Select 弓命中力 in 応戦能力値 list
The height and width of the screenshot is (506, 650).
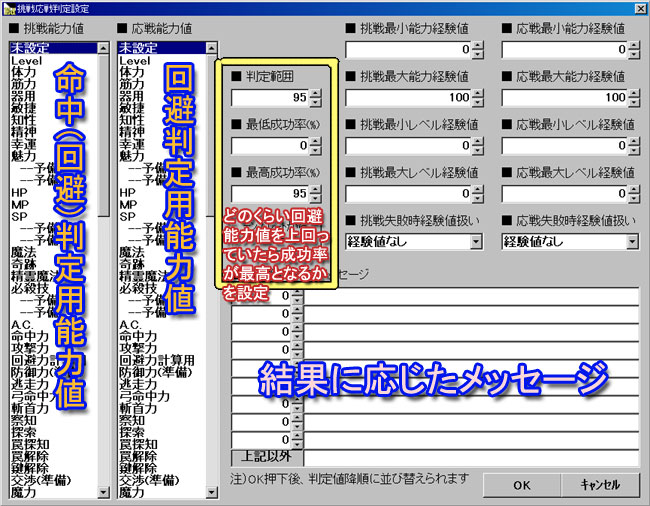tap(145, 396)
